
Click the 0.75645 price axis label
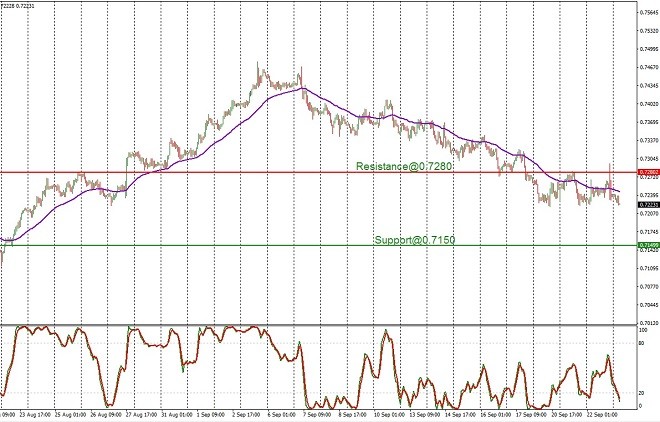tap(649, 12)
